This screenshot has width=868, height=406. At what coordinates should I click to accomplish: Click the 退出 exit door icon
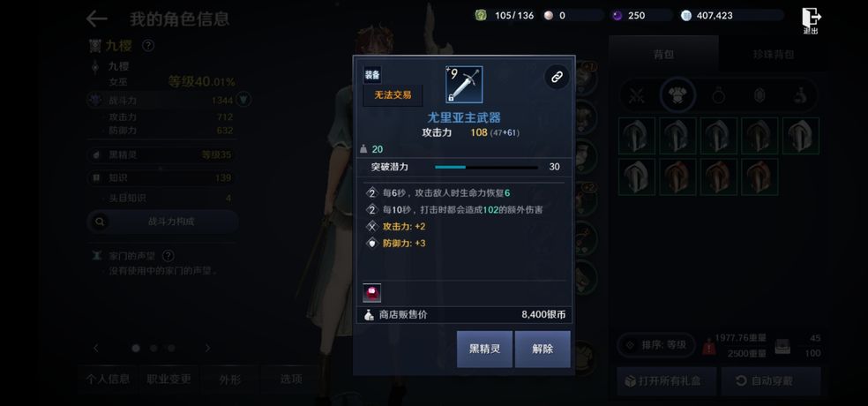[x=811, y=20]
